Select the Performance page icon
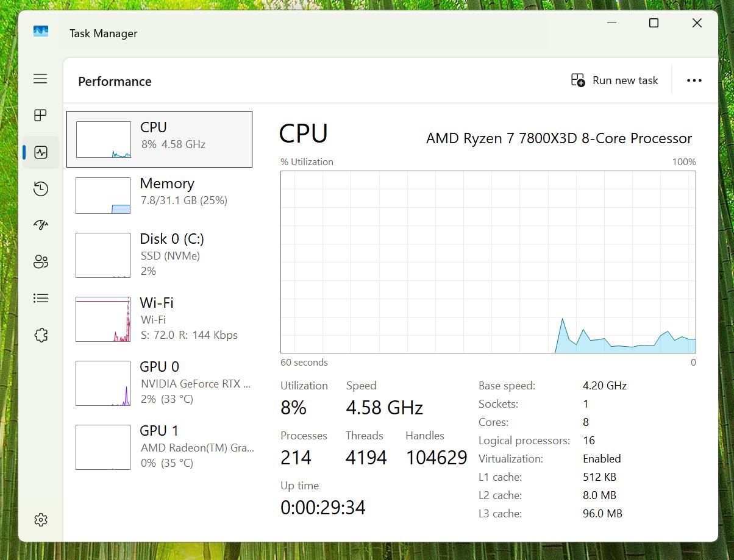 click(x=41, y=152)
